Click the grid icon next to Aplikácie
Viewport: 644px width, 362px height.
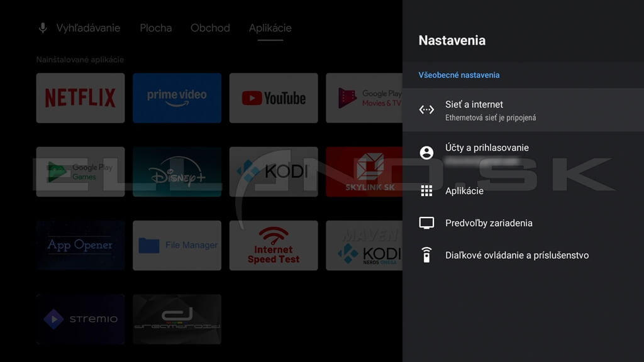(426, 191)
